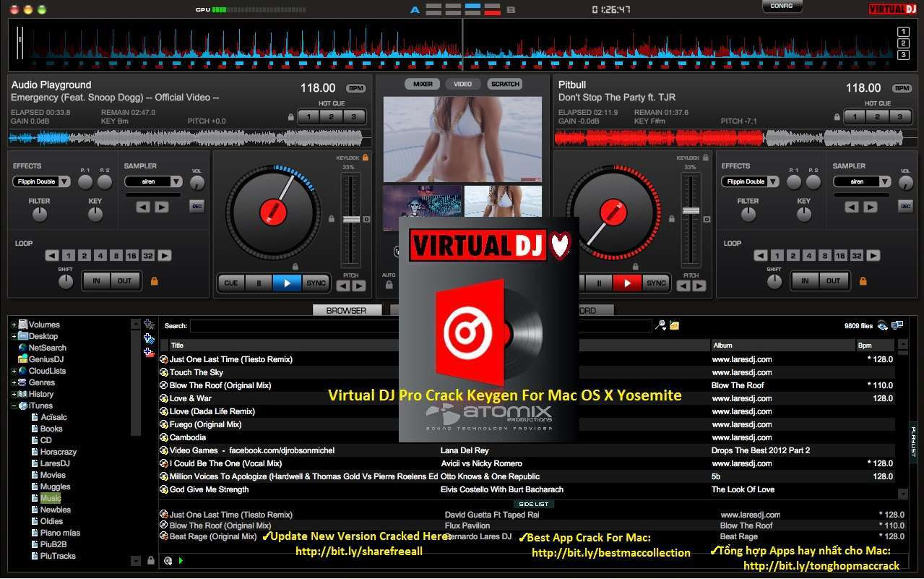Halve left deck loop with left arrow
The height and width of the screenshot is (579, 924).
pos(52,255)
